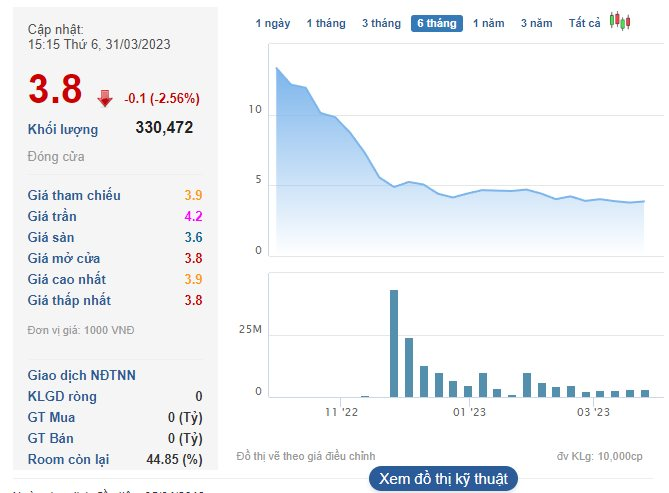The height and width of the screenshot is (493, 669).
Task: Click the 01 '23 axis marker
Action: click(468, 411)
